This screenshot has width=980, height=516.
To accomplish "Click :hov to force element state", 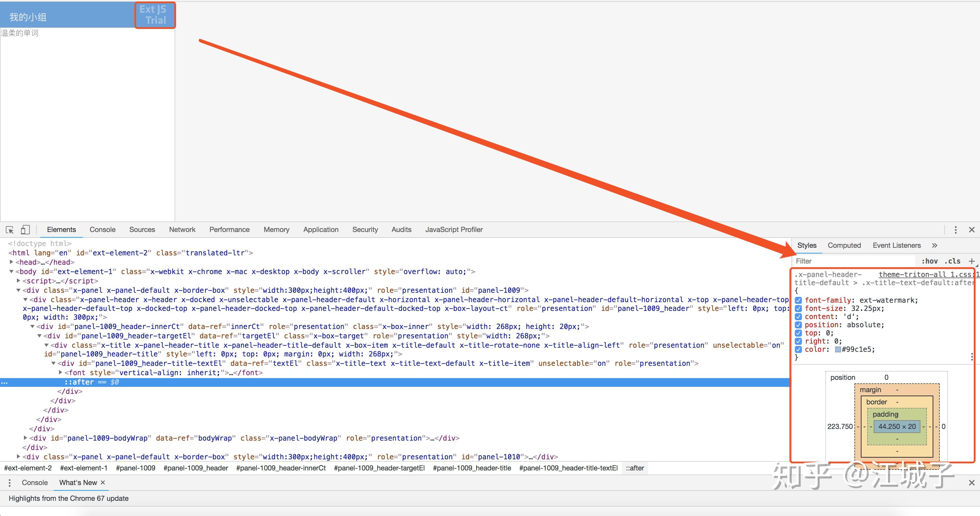I will point(931,261).
